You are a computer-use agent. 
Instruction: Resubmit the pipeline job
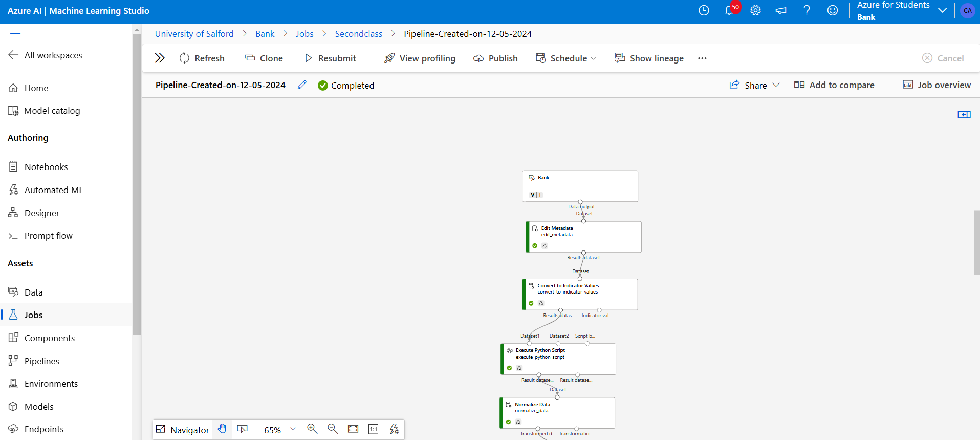click(330, 58)
